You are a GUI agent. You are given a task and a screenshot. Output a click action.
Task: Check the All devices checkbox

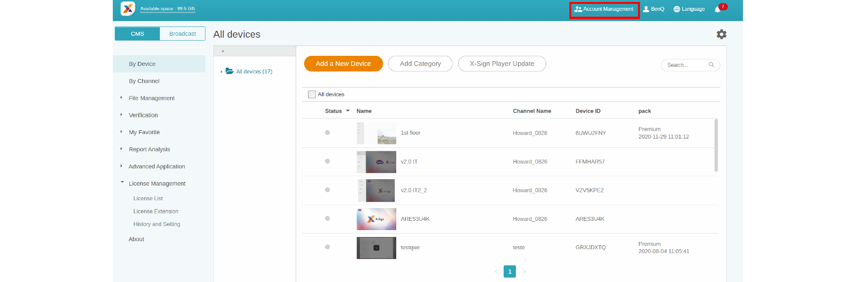[312, 94]
